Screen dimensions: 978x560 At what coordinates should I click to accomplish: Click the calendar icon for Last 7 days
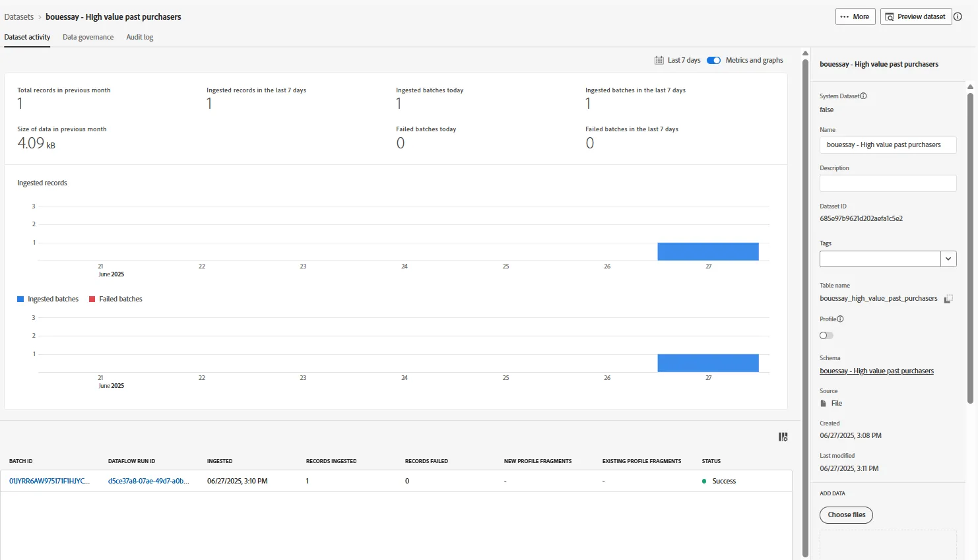click(x=659, y=60)
